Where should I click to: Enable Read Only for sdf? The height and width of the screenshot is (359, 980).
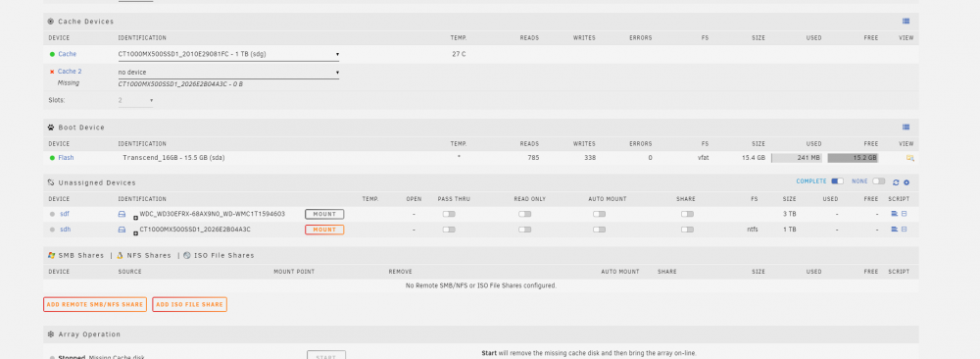[x=525, y=214]
